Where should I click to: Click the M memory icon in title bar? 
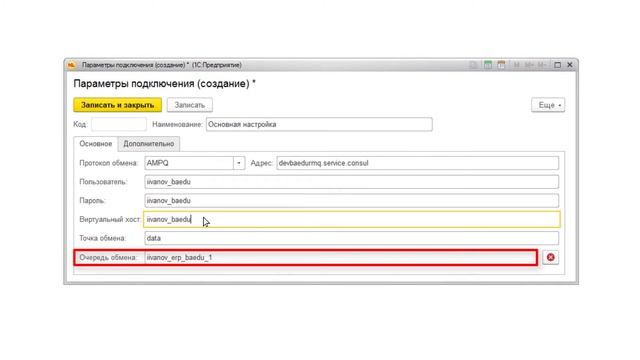[x=517, y=65]
